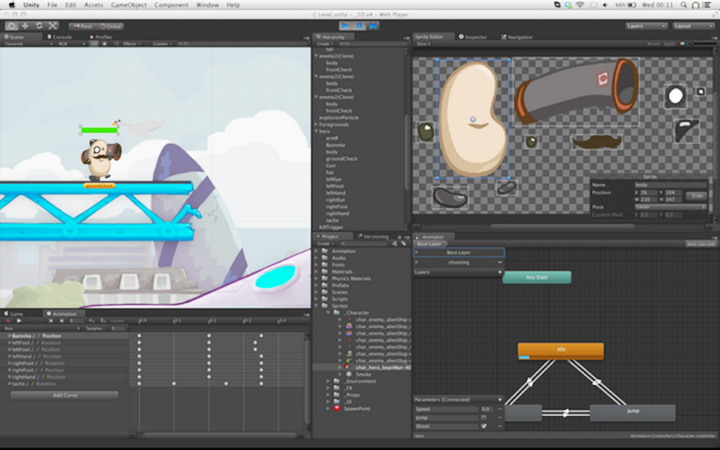The image size is (720, 450).
Task: Click the Pause button in the top toolbar
Action: (x=360, y=26)
